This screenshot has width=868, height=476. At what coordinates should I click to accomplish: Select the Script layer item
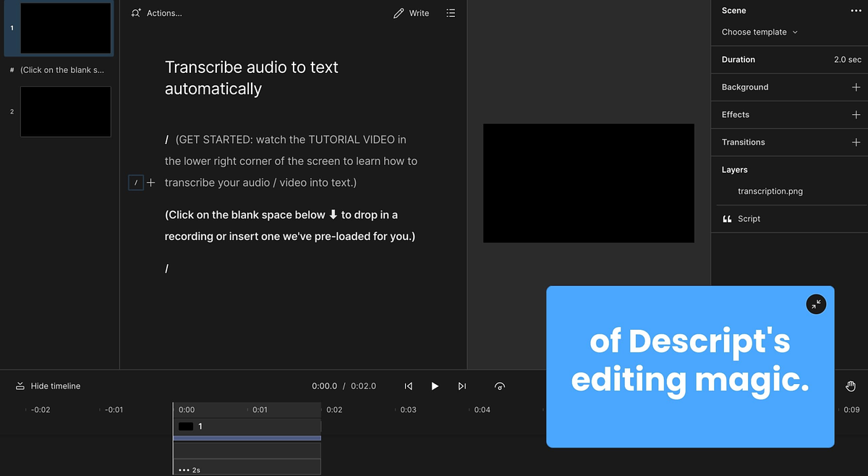(748, 218)
